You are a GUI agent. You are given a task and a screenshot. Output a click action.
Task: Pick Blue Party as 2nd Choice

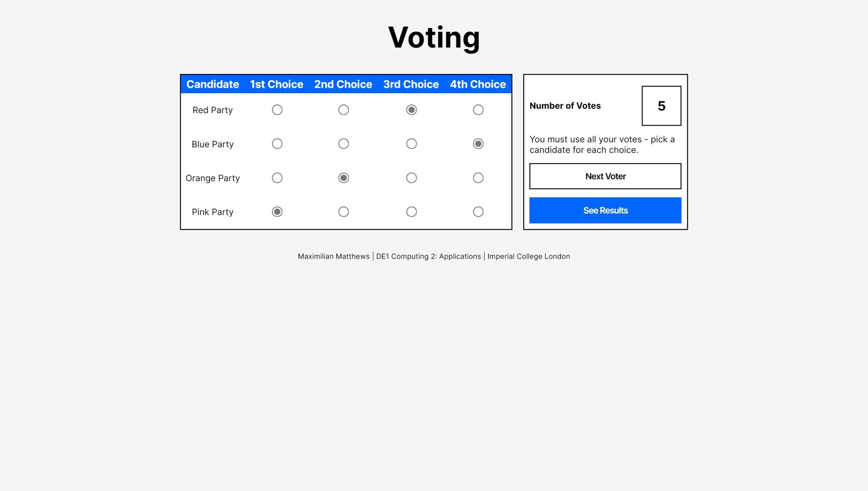343,144
